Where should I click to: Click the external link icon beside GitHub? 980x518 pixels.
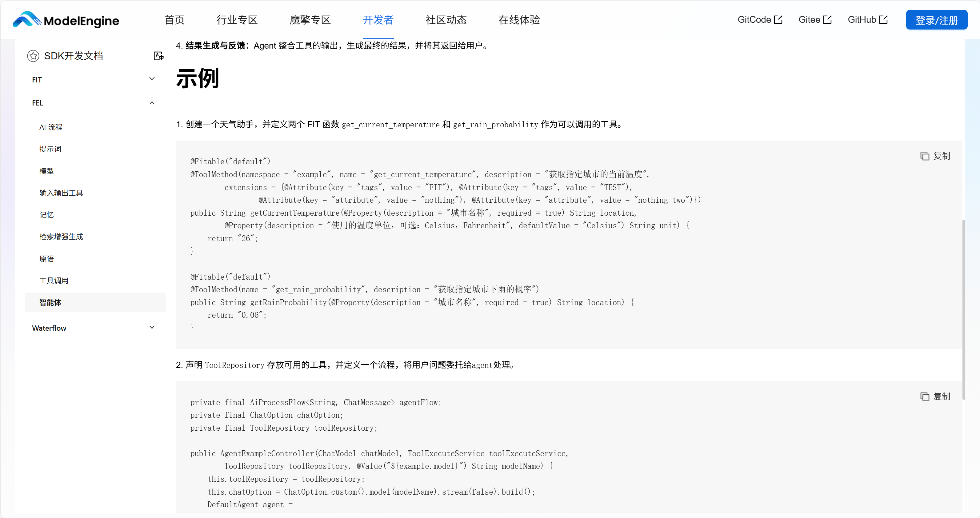pyautogui.click(x=883, y=19)
